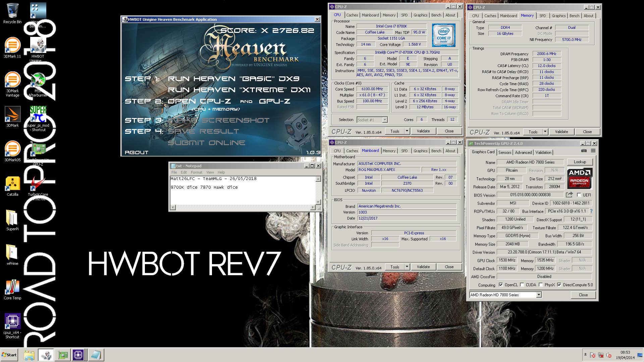Open Tools dropdown arrow in CPU-Z Mainboard window

pos(407,267)
